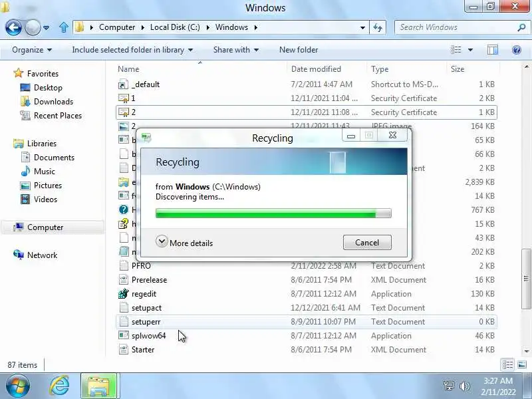Click Windows Explorer taskbar button
The width and height of the screenshot is (532, 399).
pos(98,386)
